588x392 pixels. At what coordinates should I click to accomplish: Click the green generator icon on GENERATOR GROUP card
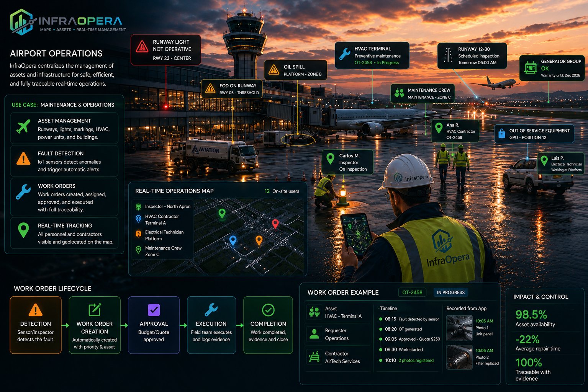(531, 68)
